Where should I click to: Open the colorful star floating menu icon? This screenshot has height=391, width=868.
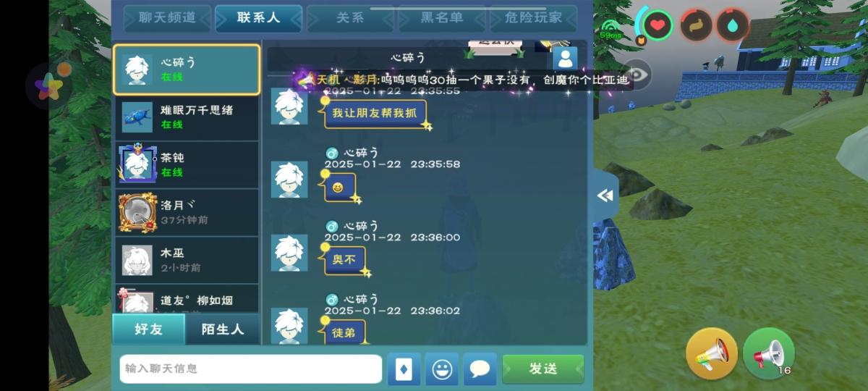coord(49,87)
